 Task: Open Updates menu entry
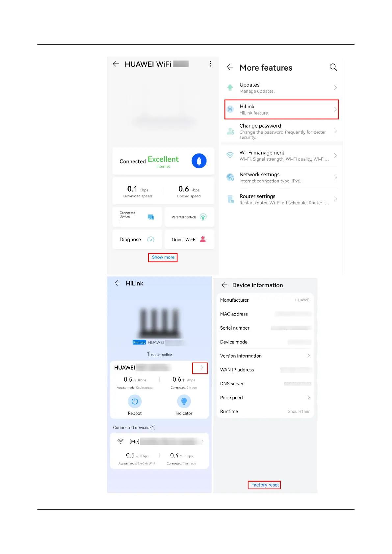[282, 88]
